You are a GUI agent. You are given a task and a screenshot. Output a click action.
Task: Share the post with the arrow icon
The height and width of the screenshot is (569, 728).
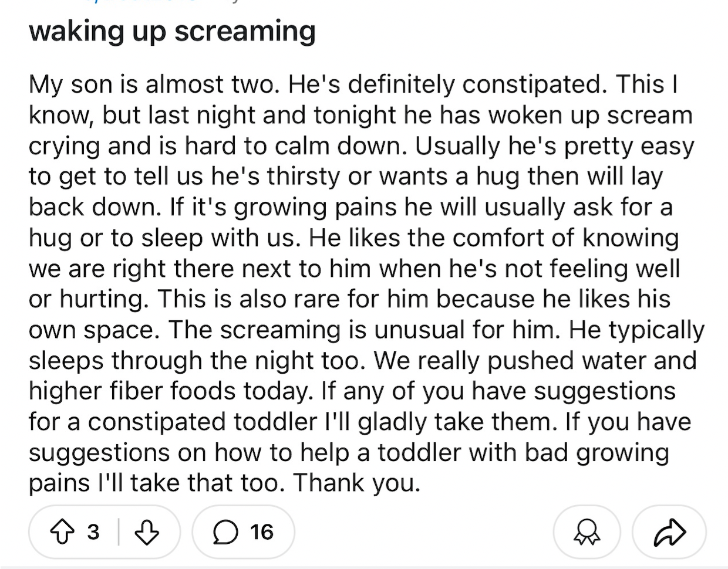coord(669,531)
